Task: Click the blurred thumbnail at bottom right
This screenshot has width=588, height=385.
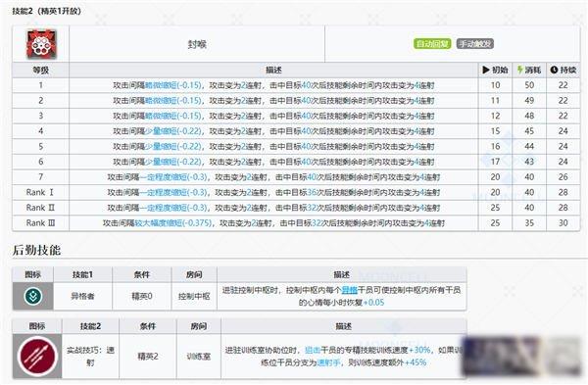Action: coord(521,356)
